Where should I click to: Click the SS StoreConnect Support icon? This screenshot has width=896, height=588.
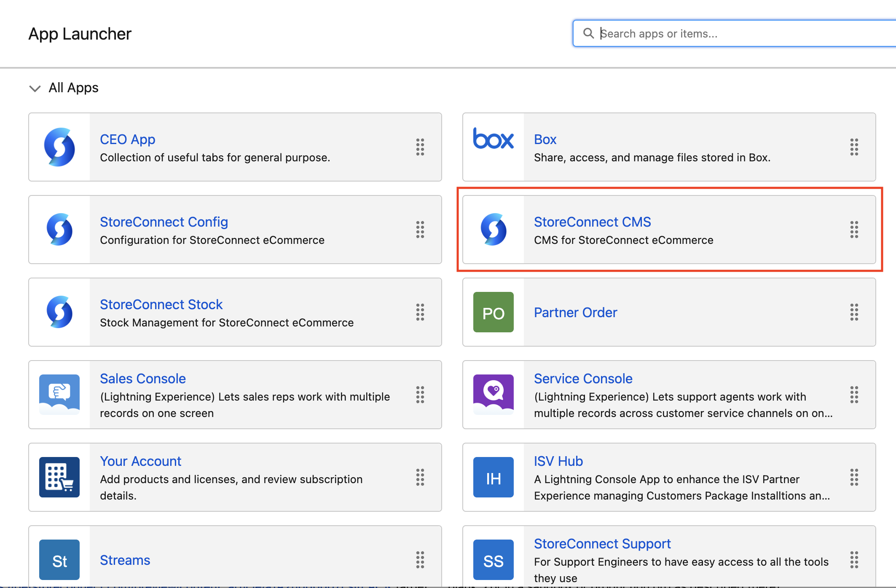tap(494, 560)
